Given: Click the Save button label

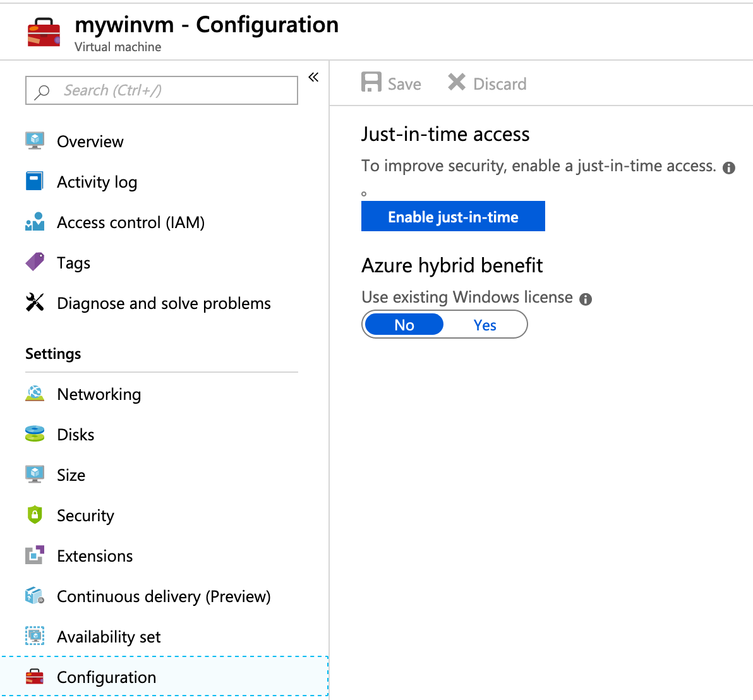Looking at the screenshot, I should tap(404, 84).
